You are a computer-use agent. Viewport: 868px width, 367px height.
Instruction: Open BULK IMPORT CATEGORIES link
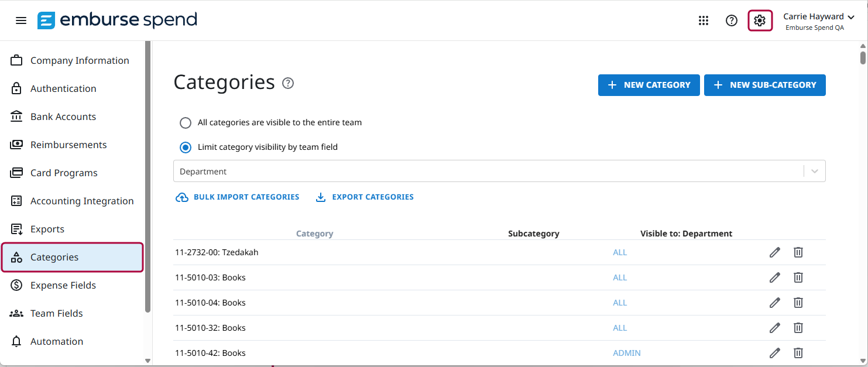click(237, 197)
